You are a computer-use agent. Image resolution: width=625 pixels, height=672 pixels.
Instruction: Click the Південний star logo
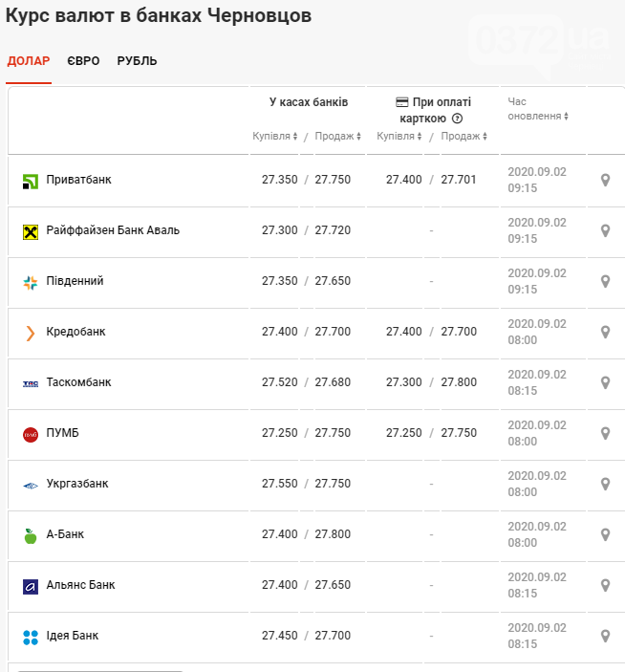tap(31, 283)
